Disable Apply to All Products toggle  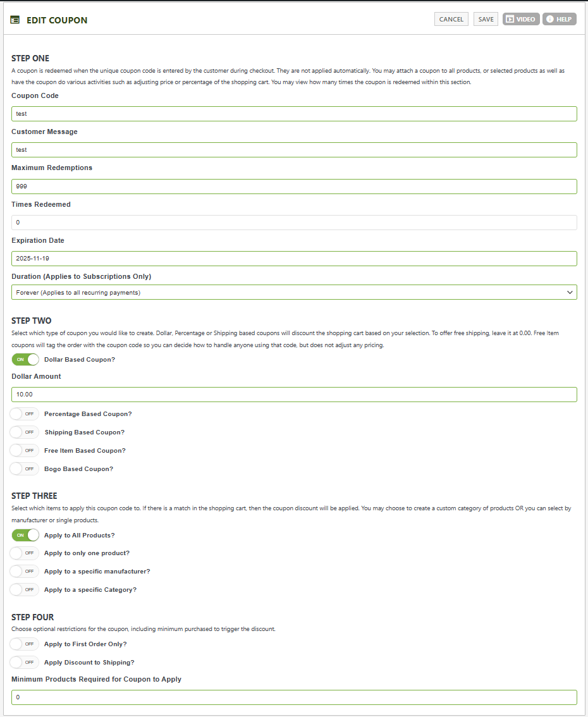coord(25,536)
